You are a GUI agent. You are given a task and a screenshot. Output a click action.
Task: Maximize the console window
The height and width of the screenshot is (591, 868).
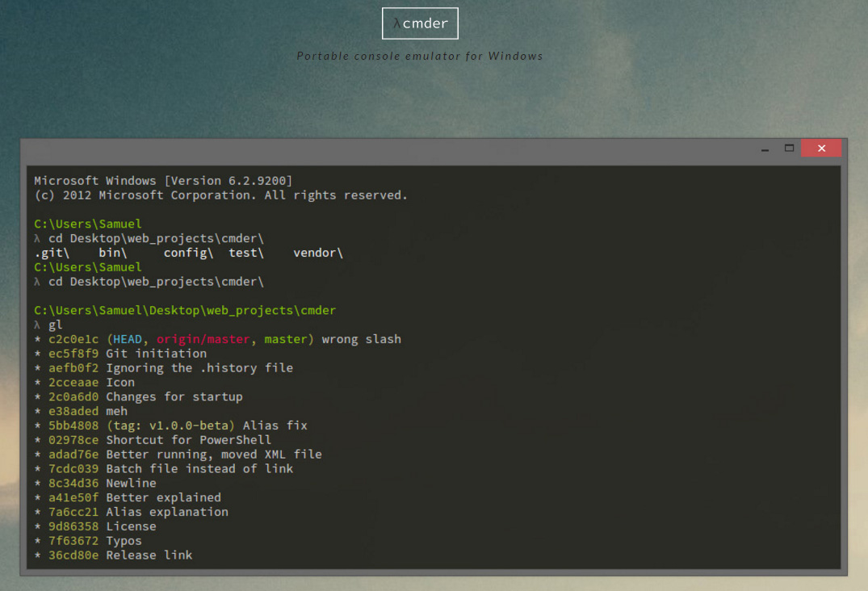789,149
